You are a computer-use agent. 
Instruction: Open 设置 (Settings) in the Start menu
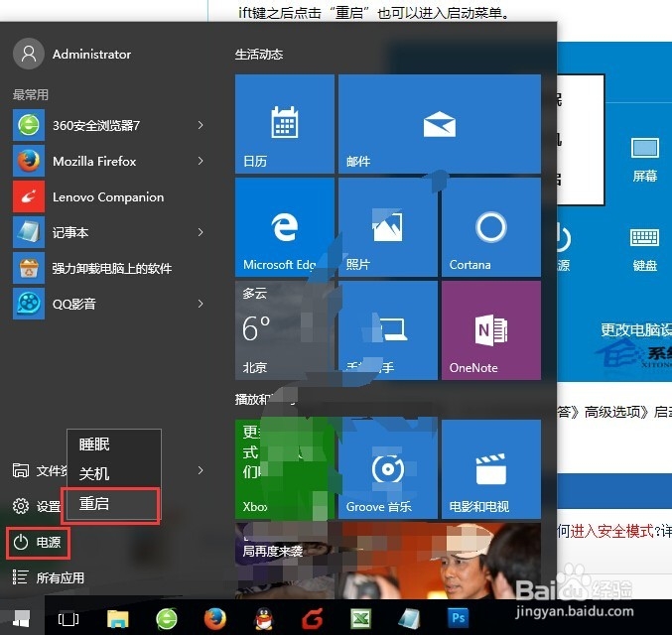(x=37, y=506)
